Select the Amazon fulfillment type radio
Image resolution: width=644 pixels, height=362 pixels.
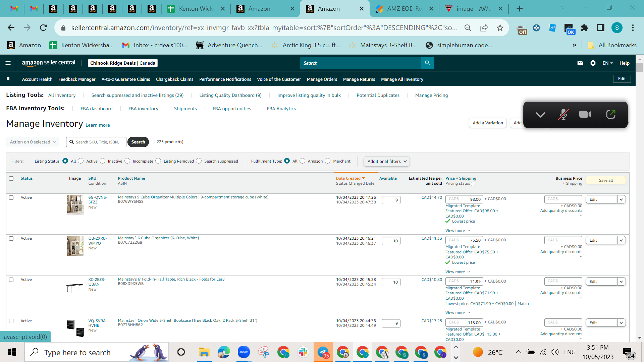303,161
